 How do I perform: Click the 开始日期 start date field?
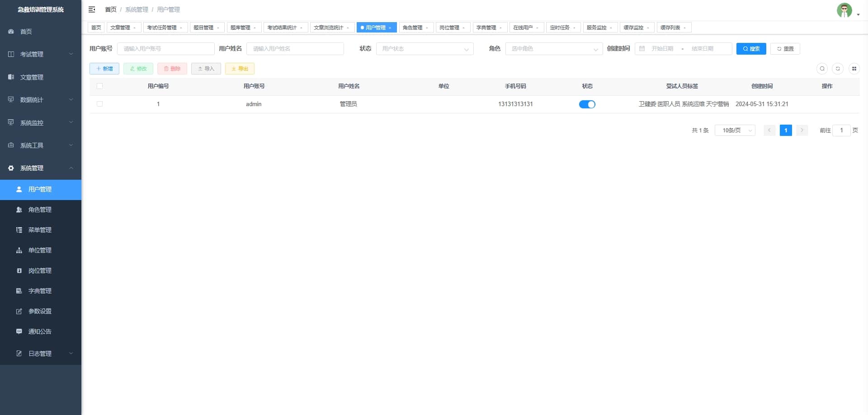[662, 49]
